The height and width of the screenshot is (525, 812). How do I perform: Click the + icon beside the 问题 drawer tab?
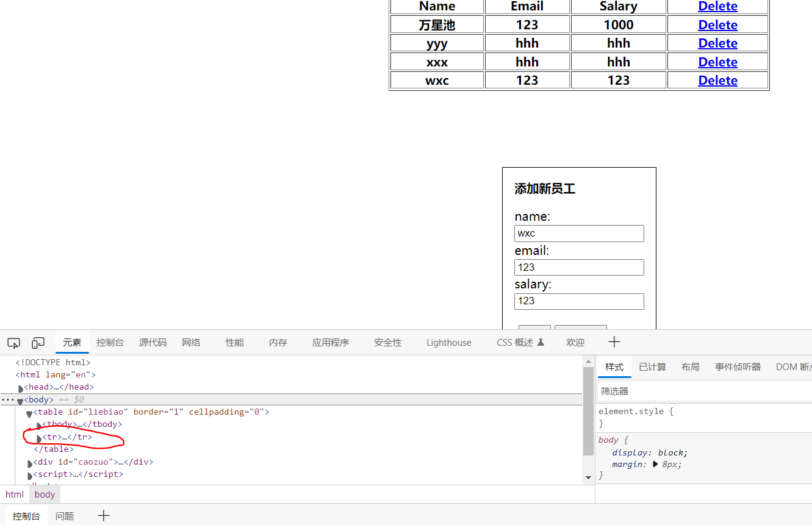(103, 515)
